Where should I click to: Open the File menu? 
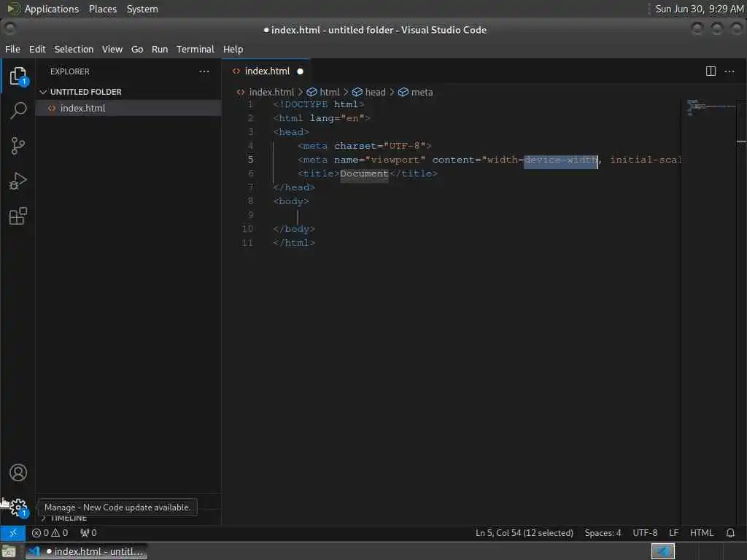point(13,49)
